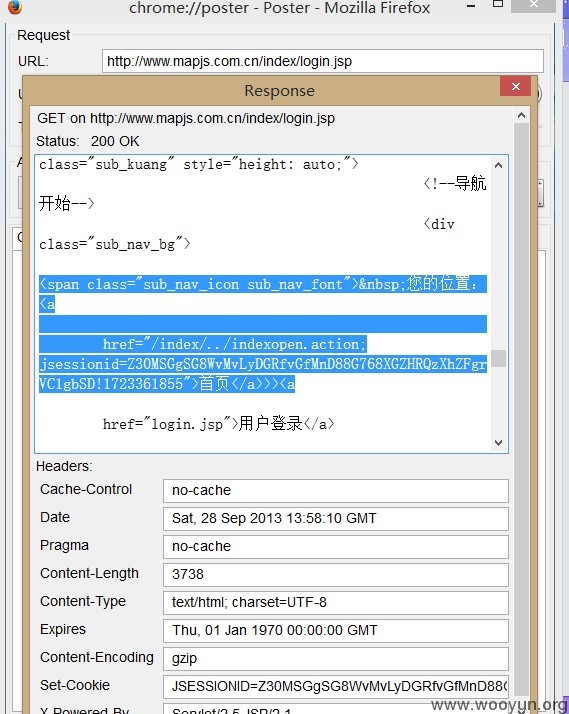Click the down arrow of response body scrollbar
Viewport: 569px width, 714px height.
(498, 443)
